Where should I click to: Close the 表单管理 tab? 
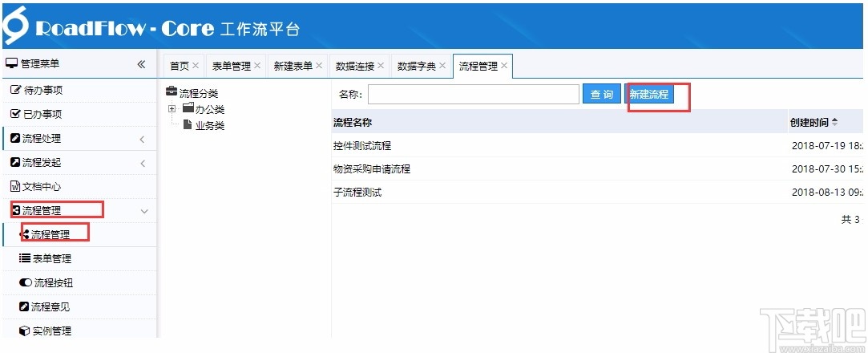256,66
